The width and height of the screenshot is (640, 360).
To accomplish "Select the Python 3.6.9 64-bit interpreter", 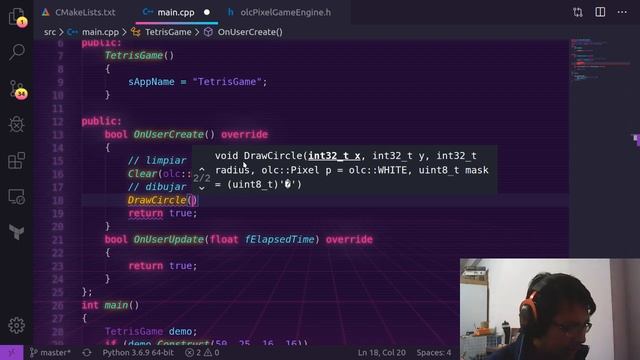I will tap(138, 352).
